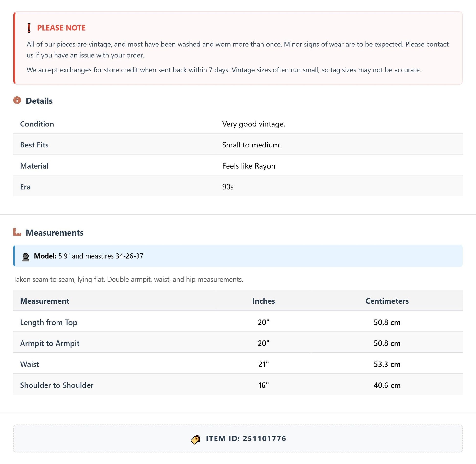The height and width of the screenshot is (464, 476).
Task: Click the red exclamation mark icon
Action: point(29,28)
